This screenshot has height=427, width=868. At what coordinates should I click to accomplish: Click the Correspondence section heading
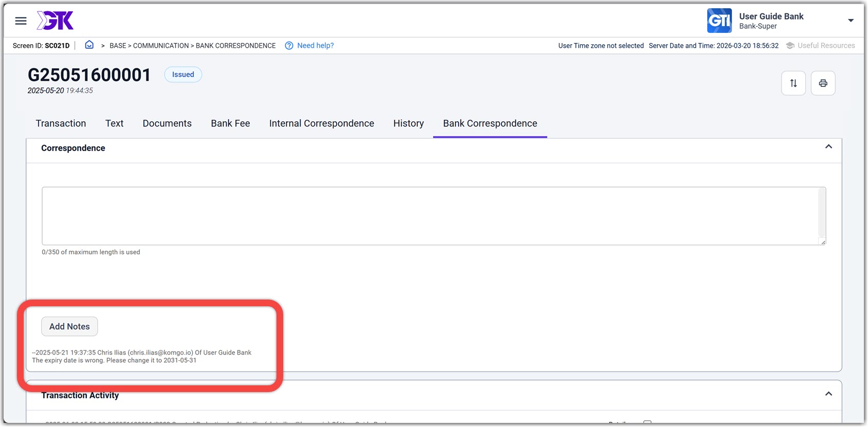73,148
